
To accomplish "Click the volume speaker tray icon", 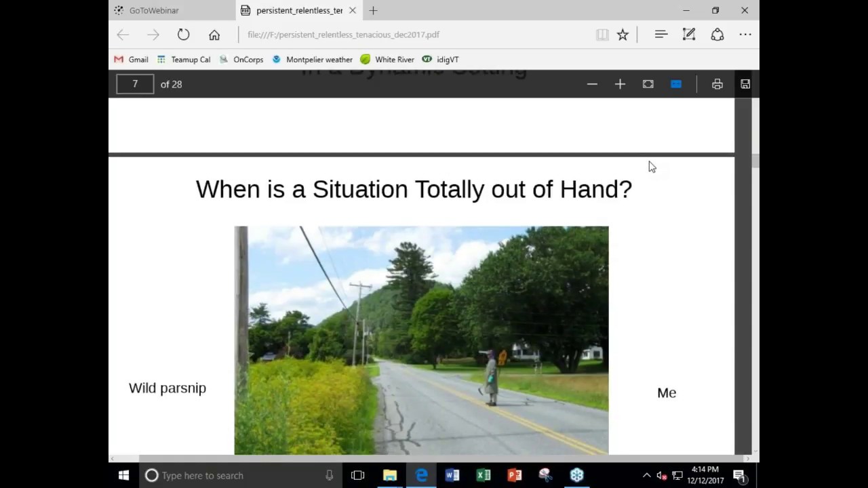I will click(662, 475).
